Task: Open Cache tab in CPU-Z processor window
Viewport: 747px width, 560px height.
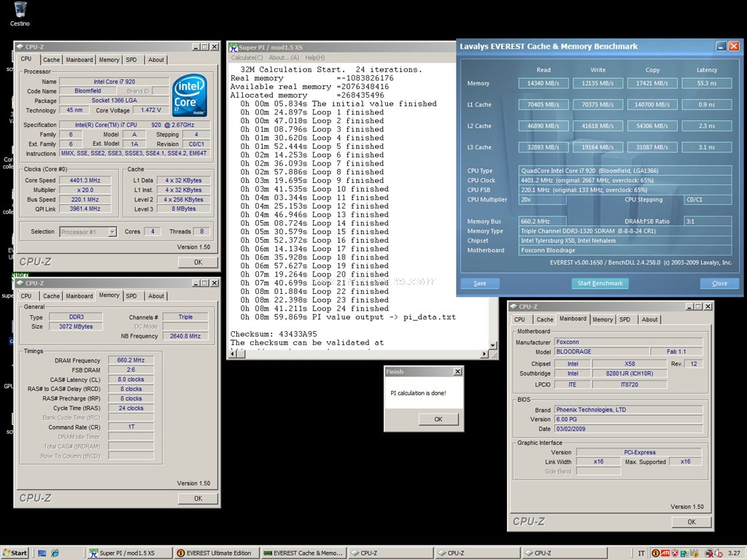Action: [x=52, y=60]
